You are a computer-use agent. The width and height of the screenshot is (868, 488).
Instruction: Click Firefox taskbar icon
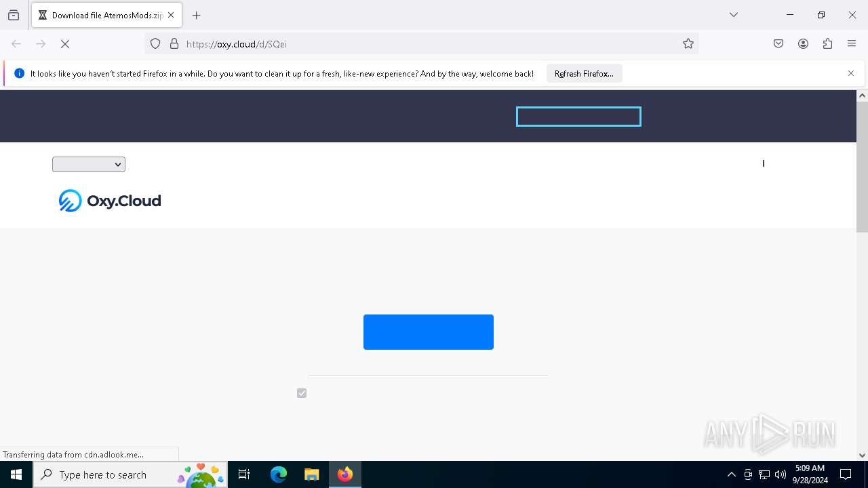(345, 474)
